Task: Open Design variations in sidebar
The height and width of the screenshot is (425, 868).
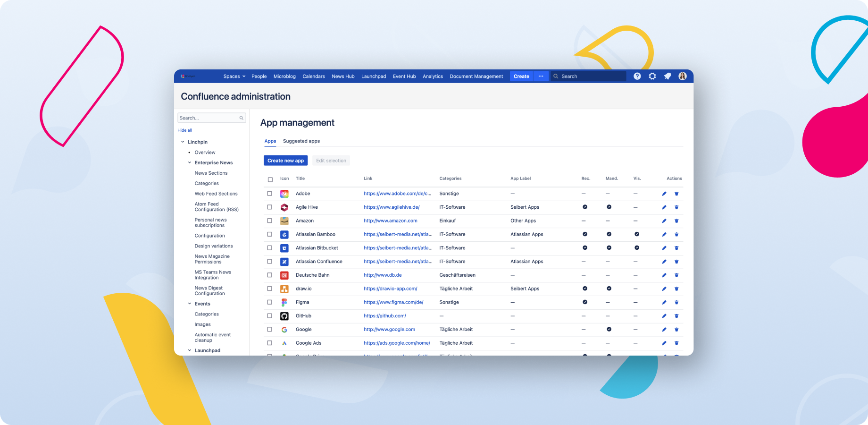Action: coord(214,246)
